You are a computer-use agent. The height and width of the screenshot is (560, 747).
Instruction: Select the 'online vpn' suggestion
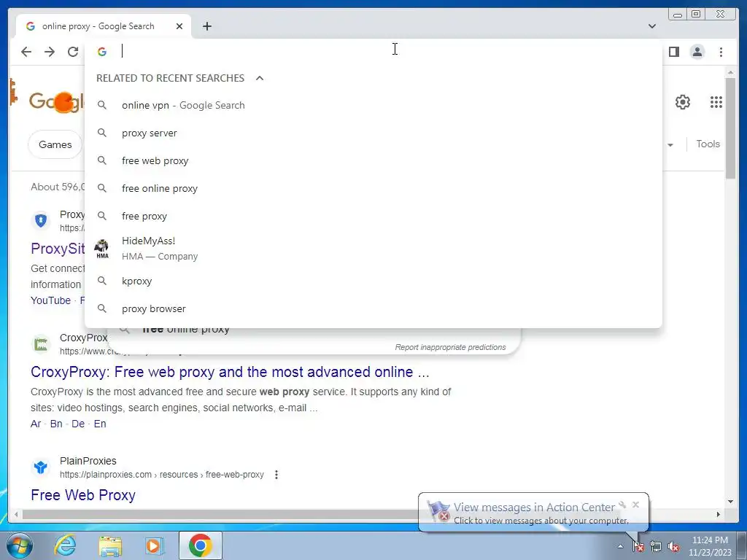373,105
